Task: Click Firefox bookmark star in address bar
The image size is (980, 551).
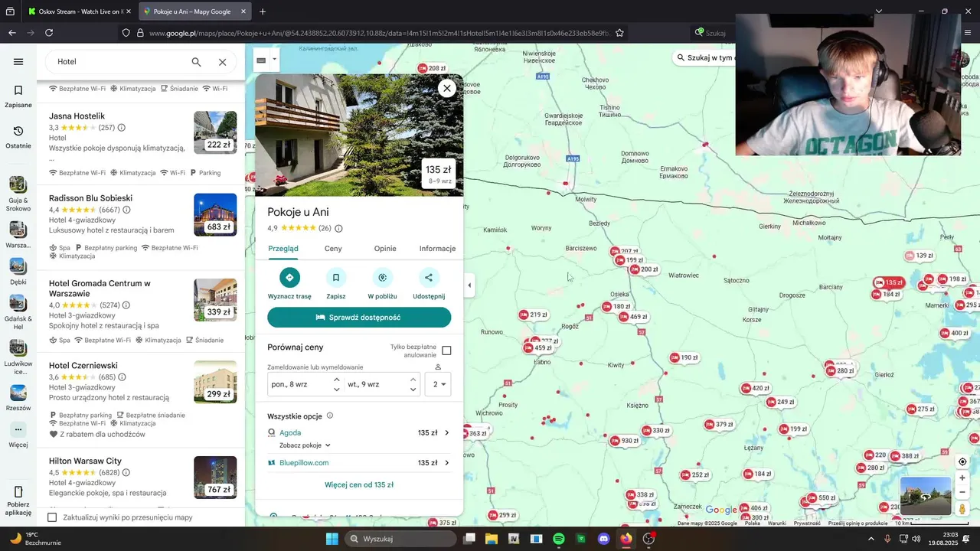Action: pos(619,33)
